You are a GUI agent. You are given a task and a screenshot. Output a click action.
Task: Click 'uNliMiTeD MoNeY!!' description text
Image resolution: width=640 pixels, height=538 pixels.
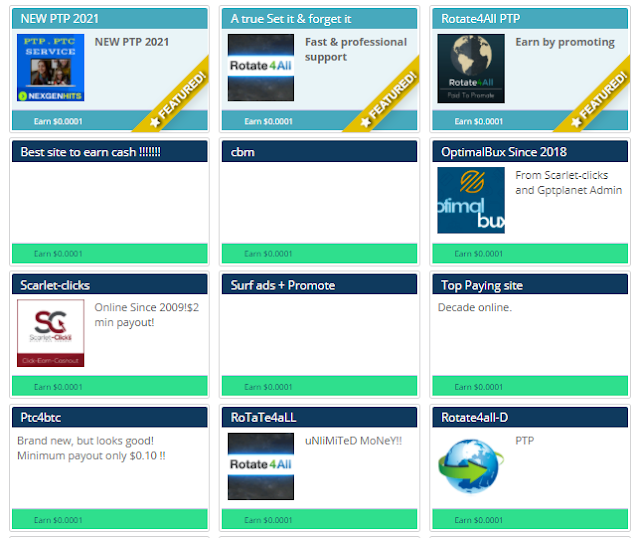click(x=353, y=441)
